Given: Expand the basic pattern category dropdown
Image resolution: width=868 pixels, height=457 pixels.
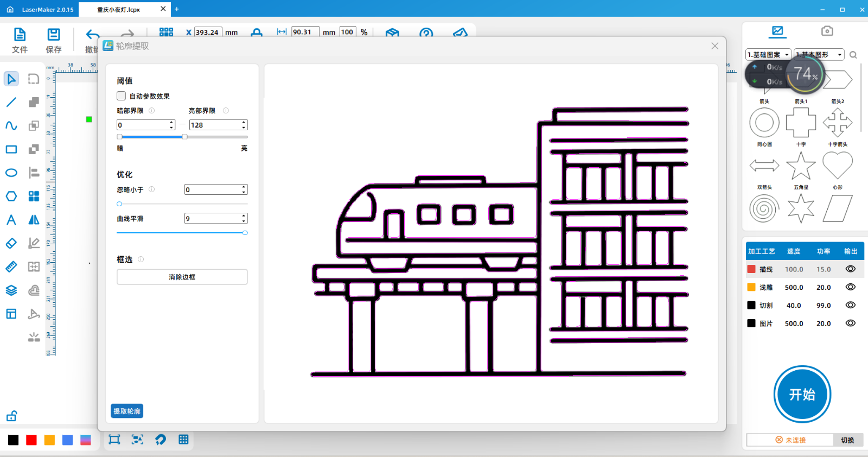Looking at the screenshot, I should [x=768, y=55].
